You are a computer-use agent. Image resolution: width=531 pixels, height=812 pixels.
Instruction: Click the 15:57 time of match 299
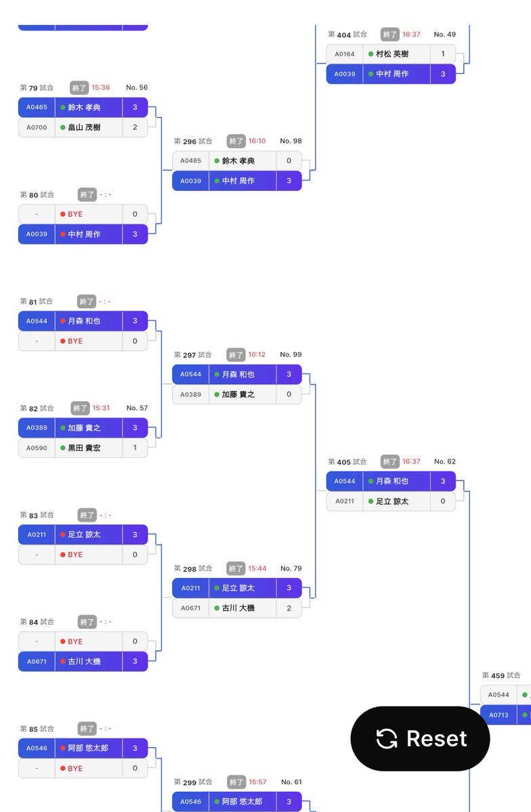click(257, 782)
